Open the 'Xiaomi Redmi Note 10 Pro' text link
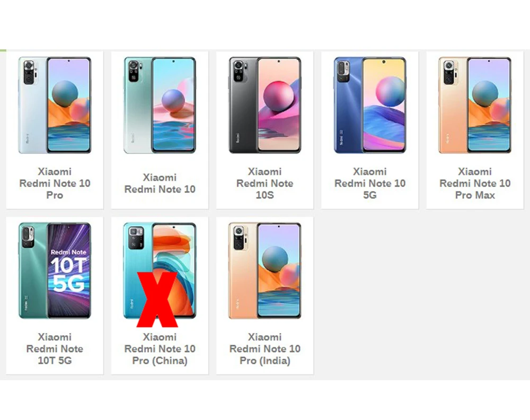 pos(55,183)
